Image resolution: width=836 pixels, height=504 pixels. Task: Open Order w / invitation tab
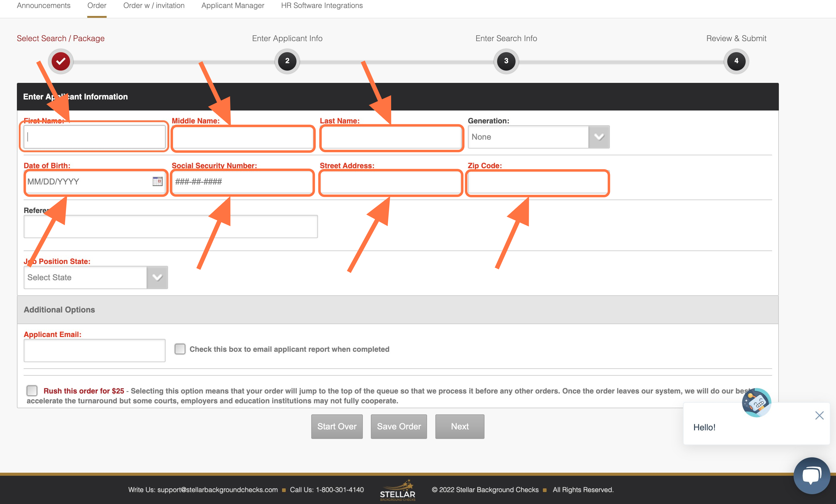coord(154,6)
